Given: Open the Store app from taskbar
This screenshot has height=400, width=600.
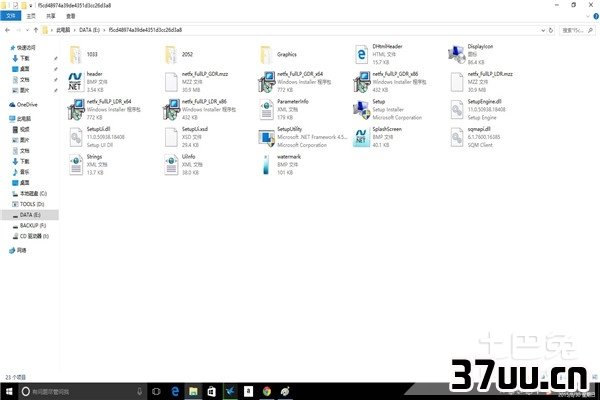Looking at the screenshot, I should (x=212, y=391).
